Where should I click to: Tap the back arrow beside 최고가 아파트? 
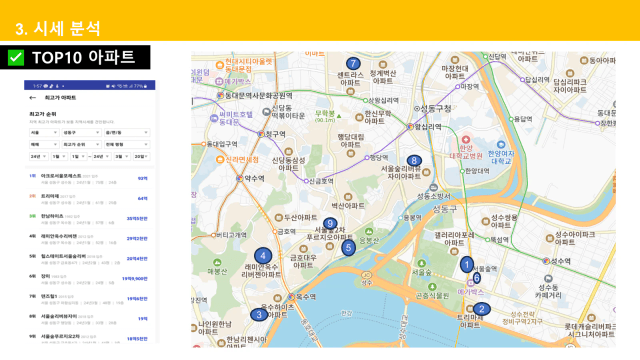pos(33,98)
